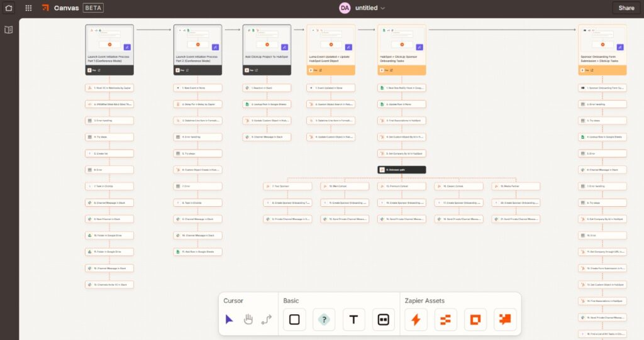Open the apps grid menu
The width and height of the screenshot is (644, 340).
click(x=28, y=8)
